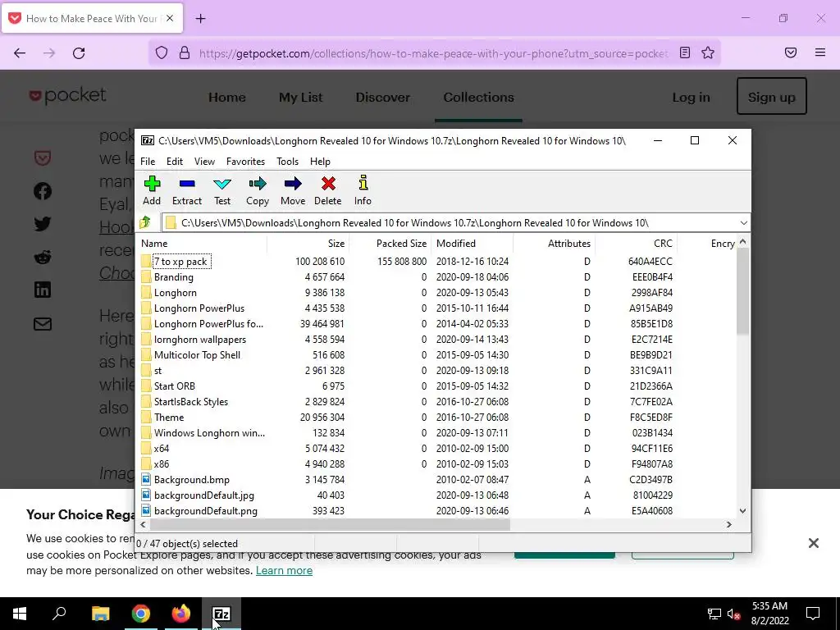
Task: Open the Windows Start menu
Action: (x=20, y=614)
